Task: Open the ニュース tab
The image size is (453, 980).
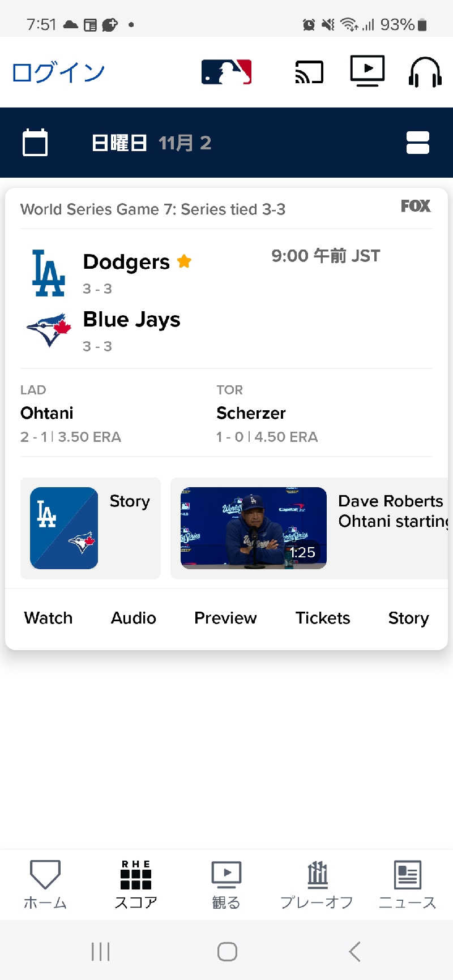Action: pyautogui.click(x=407, y=884)
